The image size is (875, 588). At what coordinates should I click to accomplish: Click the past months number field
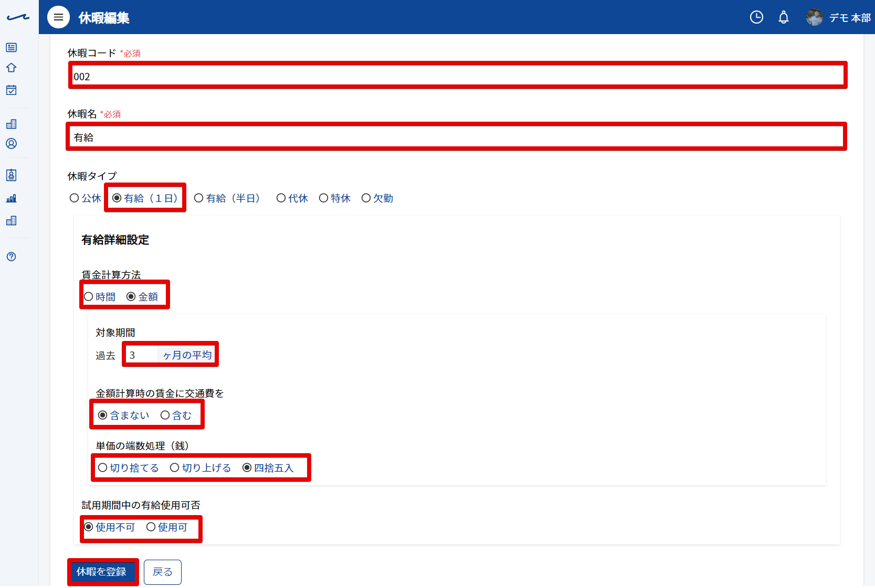(x=141, y=355)
